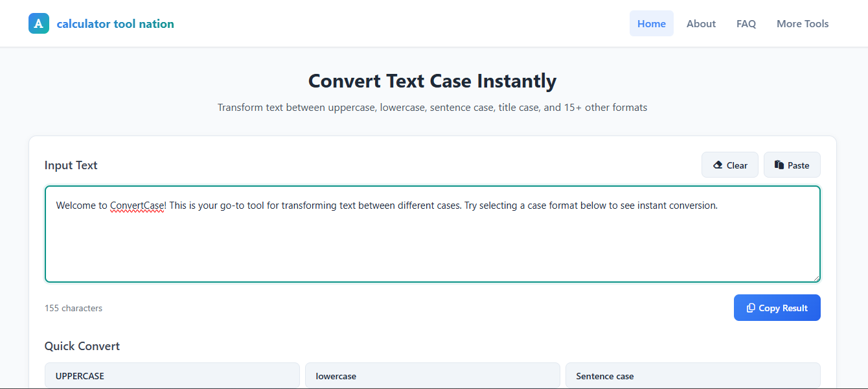Click the copy icon inside Copy Result button
This screenshot has width=868, height=389.
(751, 307)
